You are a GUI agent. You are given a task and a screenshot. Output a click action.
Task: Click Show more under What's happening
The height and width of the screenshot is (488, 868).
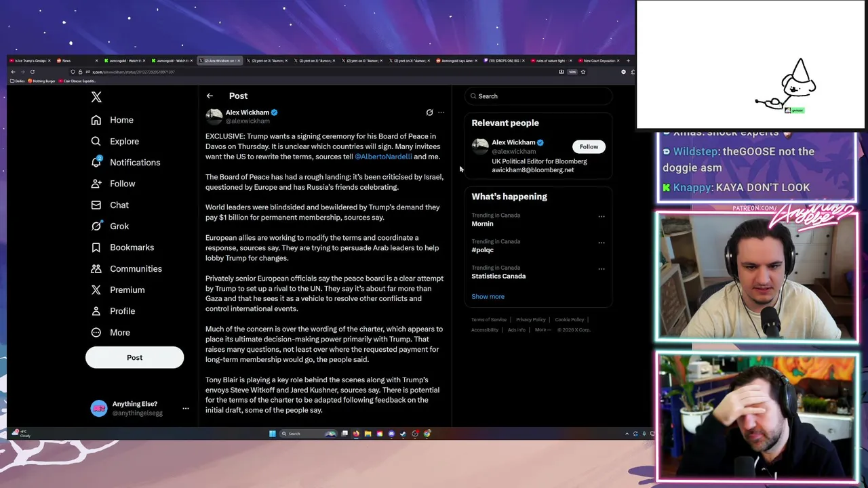(488, 297)
